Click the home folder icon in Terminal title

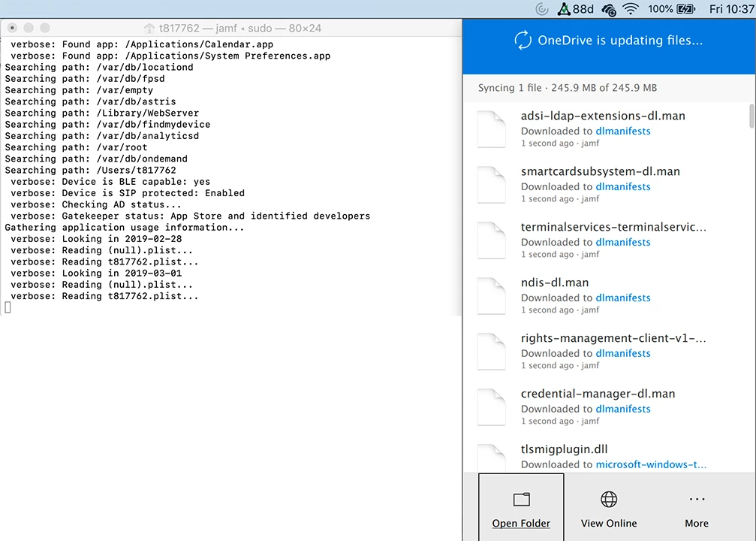tap(149, 28)
